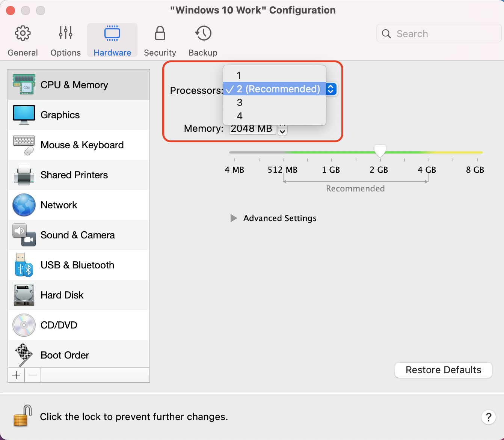Open the Backup tab
This screenshot has height=440, width=504.
[203, 41]
